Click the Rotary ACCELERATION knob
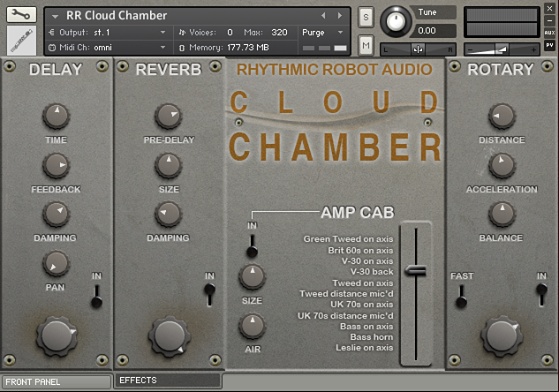The width and height of the screenshot is (559, 392). [x=502, y=165]
